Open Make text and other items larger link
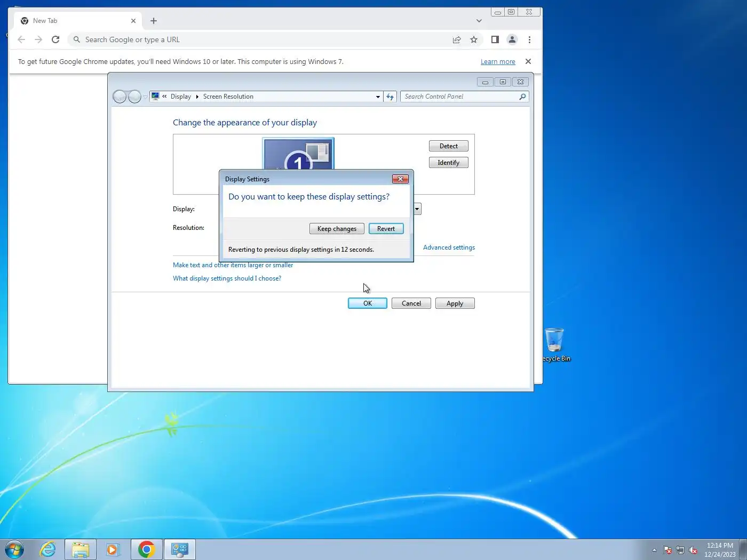Screen dimensions: 747x560 (233, 265)
